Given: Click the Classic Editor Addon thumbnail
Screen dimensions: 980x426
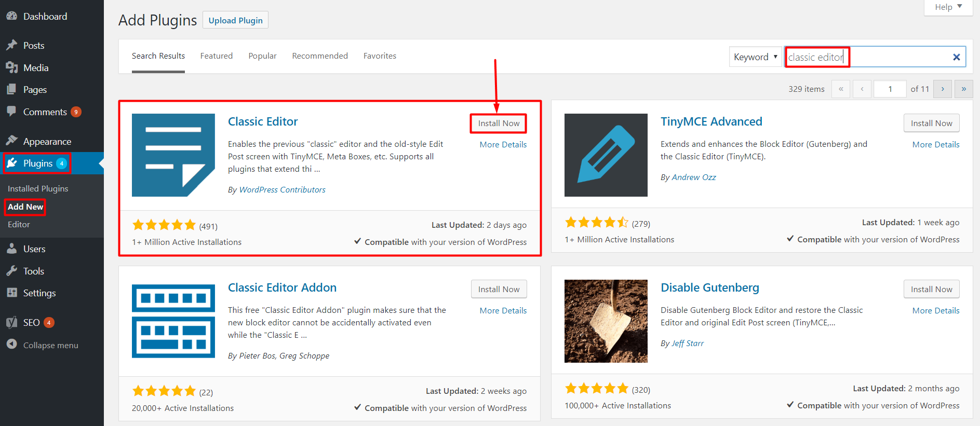Looking at the screenshot, I should (x=173, y=321).
